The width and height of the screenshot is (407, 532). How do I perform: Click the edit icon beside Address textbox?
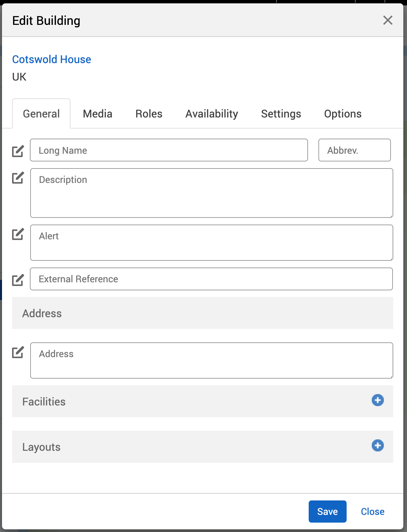pos(18,352)
